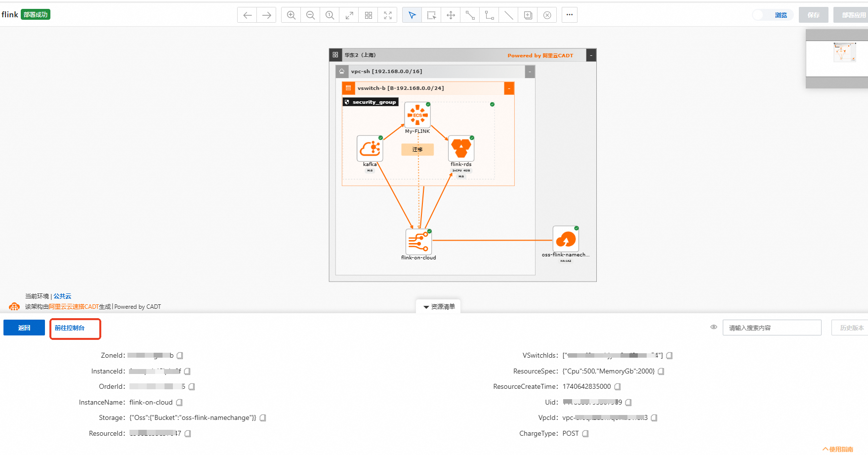
Task: Toggle the grid layout icon
Action: pyautogui.click(x=369, y=15)
